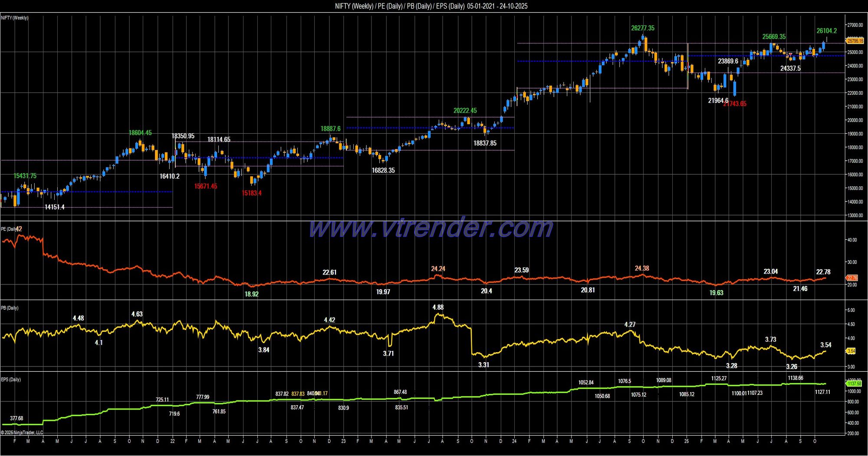Click the NIFTY (Weekly) panel label
The image size is (868, 456).
click(15, 18)
